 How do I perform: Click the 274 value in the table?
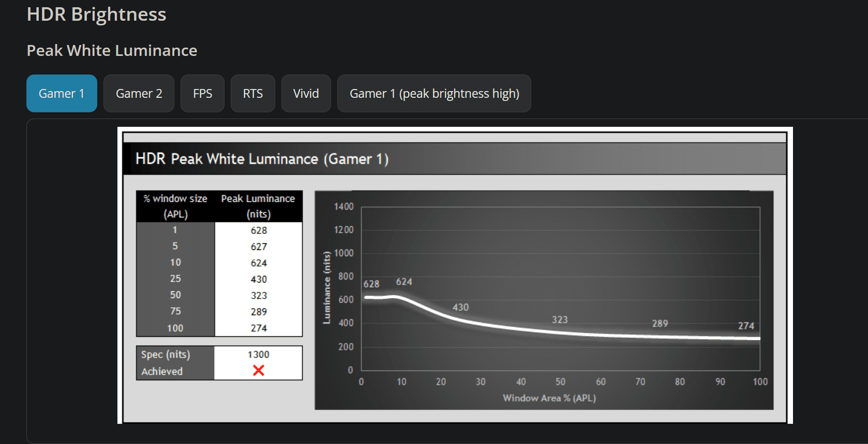coord(259,328)
